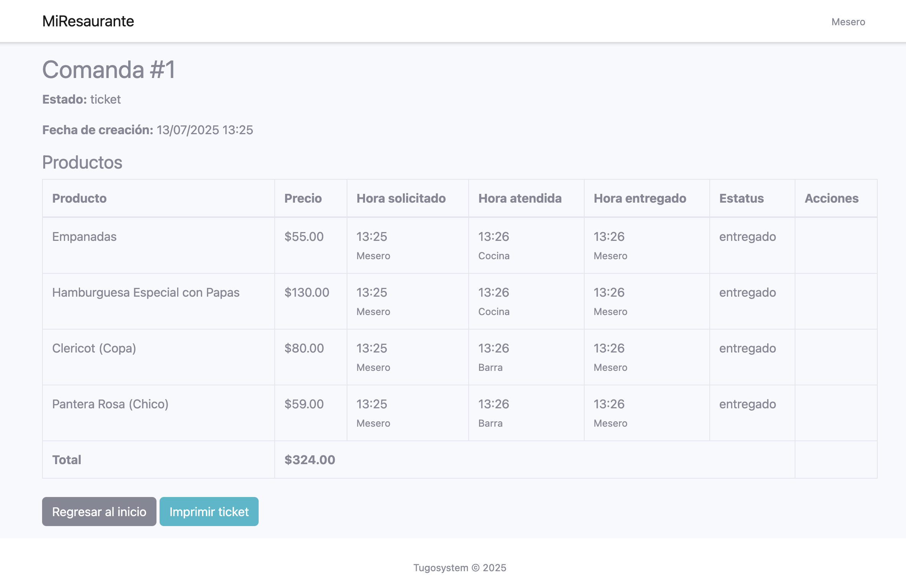
Task: Click the $130.00 hamburguesa price
Action: coord(306,292)
